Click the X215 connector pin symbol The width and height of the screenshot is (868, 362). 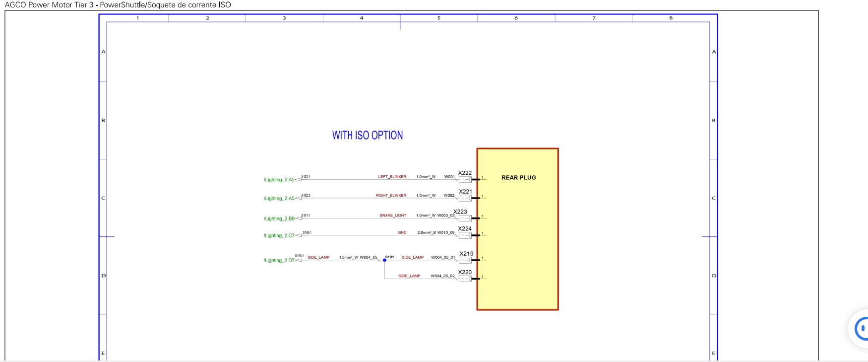pos(466,260)
